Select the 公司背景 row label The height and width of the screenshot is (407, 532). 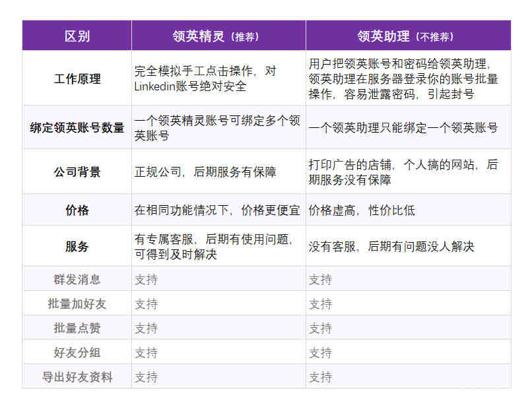[77, 172]
